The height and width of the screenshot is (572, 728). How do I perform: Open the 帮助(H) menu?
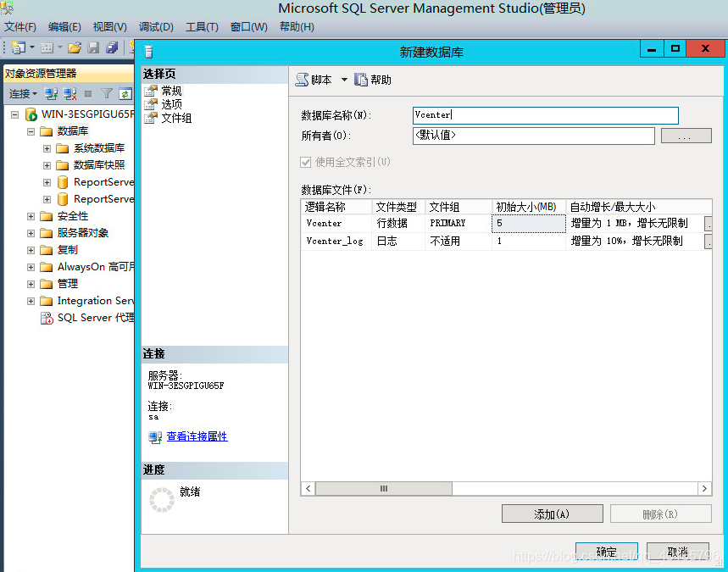[297, 27]
